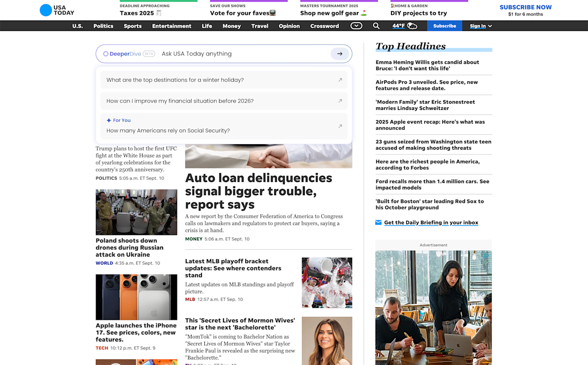Screen dimensions: 588x365
Task: Open the Politics menu item
Action: coord(103,26)
